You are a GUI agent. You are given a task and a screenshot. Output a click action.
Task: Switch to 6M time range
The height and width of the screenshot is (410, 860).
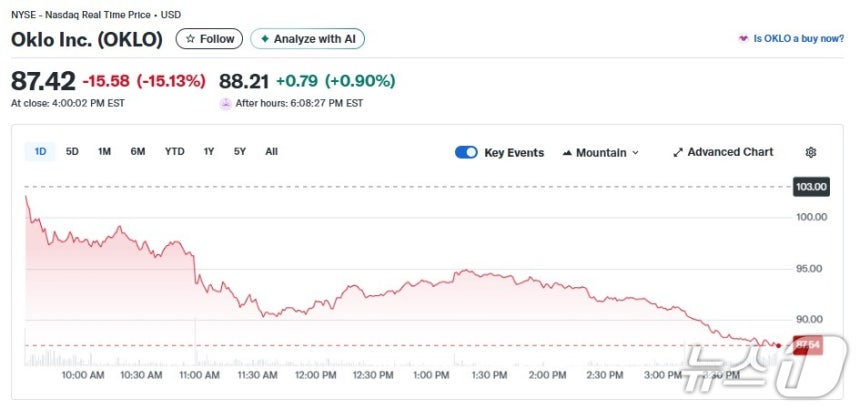coord(138,152)
